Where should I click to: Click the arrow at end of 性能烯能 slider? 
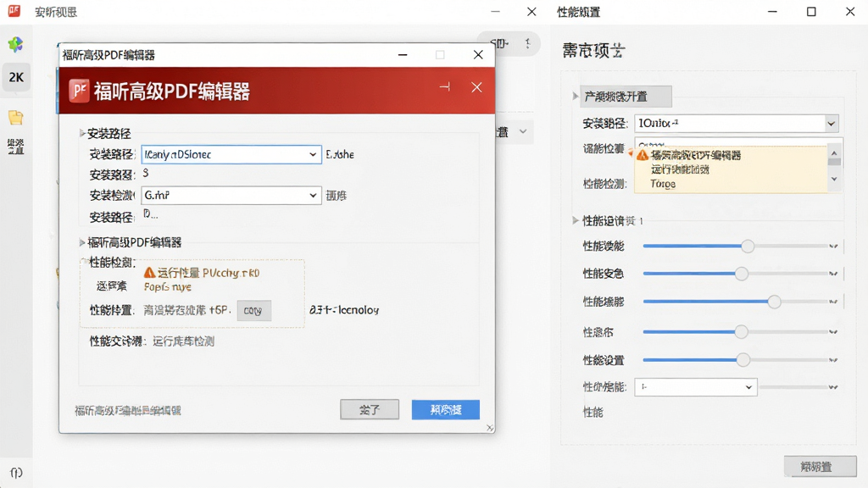(833, 302)
